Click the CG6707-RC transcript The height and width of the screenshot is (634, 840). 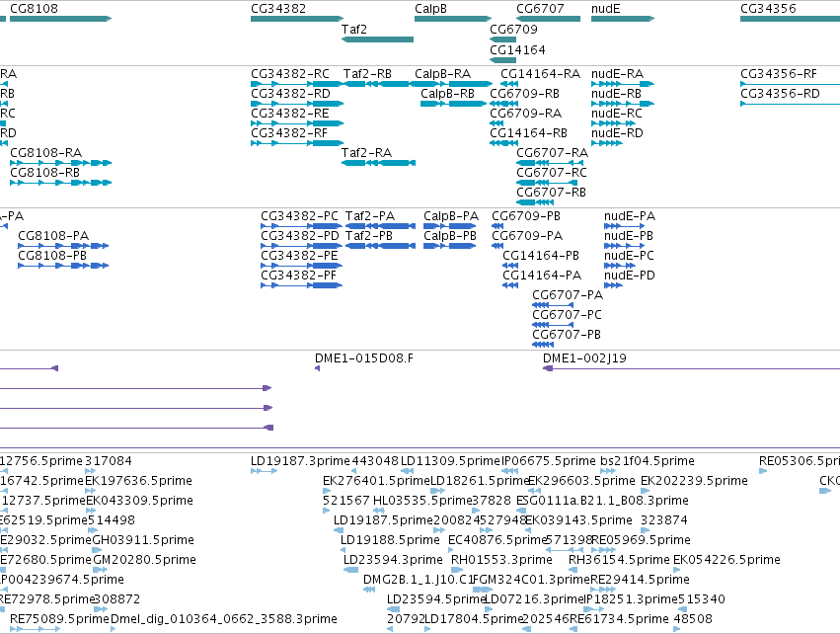tap(551, 173)
